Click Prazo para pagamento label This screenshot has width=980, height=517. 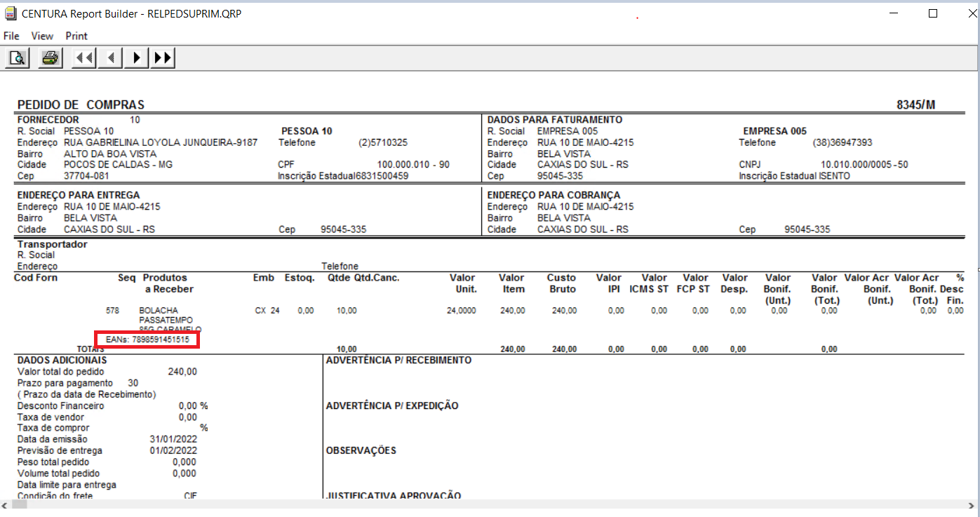point(65,382)
